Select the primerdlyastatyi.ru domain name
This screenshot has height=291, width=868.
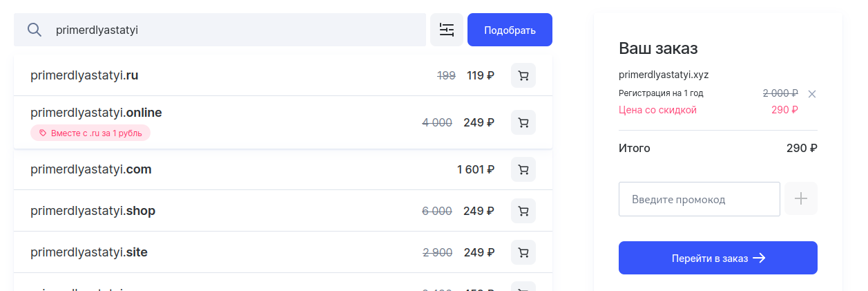tap(84, 75)
